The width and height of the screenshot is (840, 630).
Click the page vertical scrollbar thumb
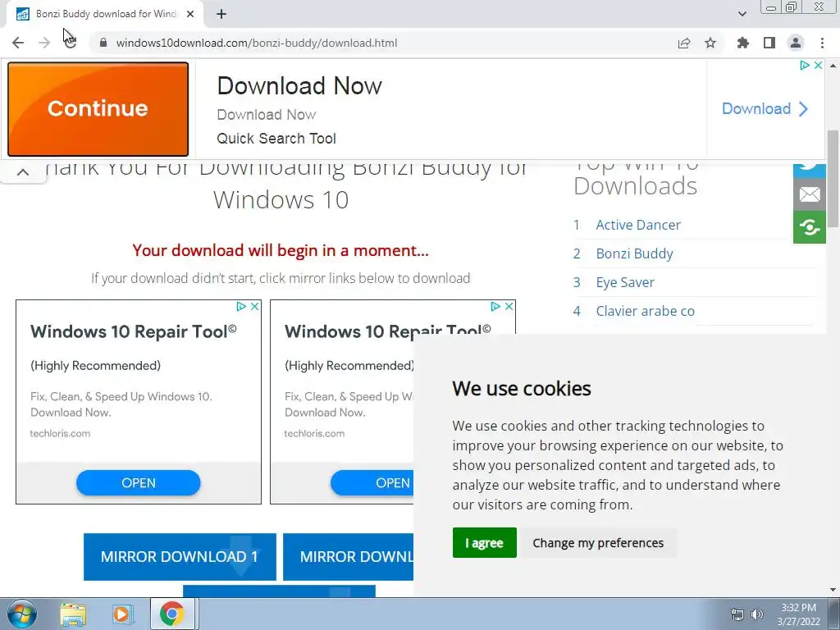[833, 178]
